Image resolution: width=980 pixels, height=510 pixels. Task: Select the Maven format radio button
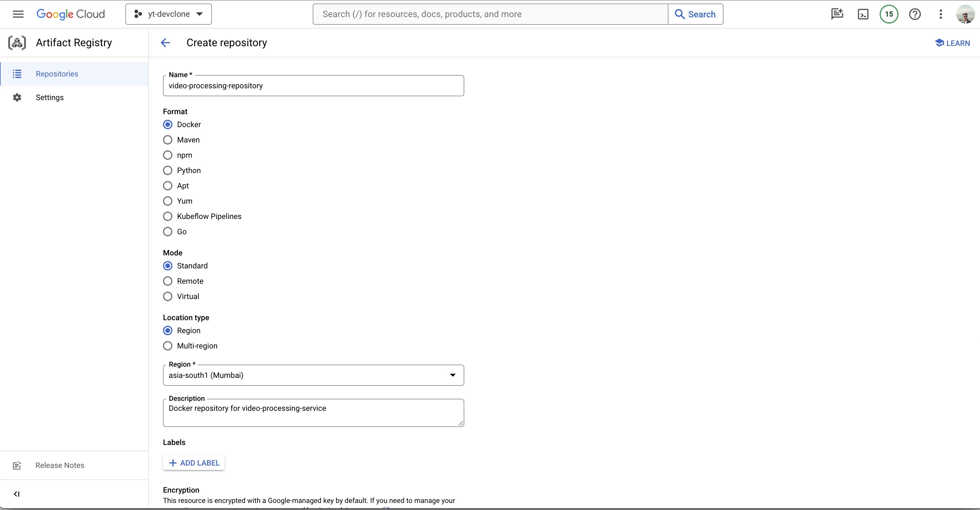click(x=168, y=140)
